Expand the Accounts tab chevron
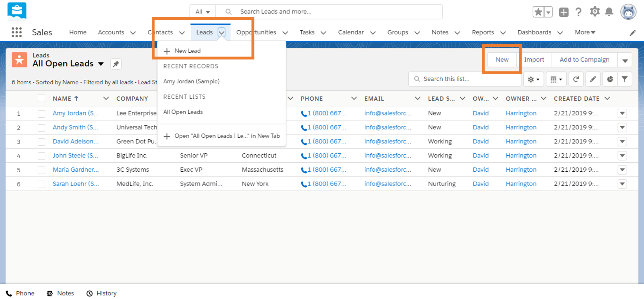 133,33
